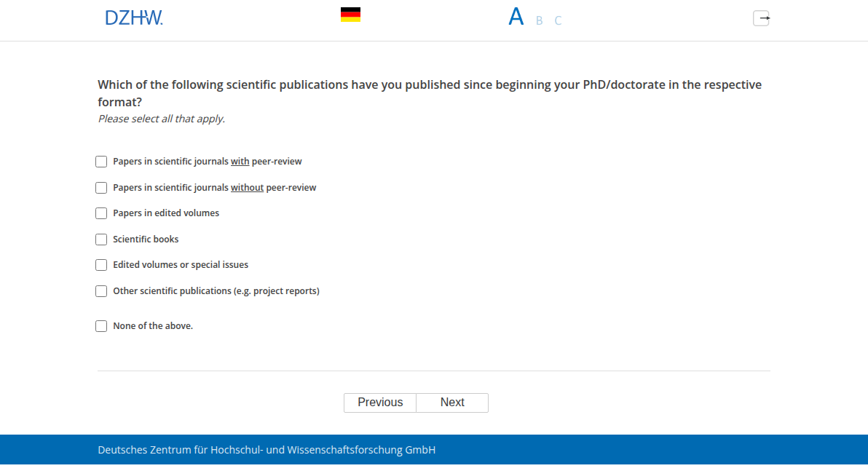Proceed with the Next button
The width and height of the screenshot is (868, 471).
click(452, 403)
